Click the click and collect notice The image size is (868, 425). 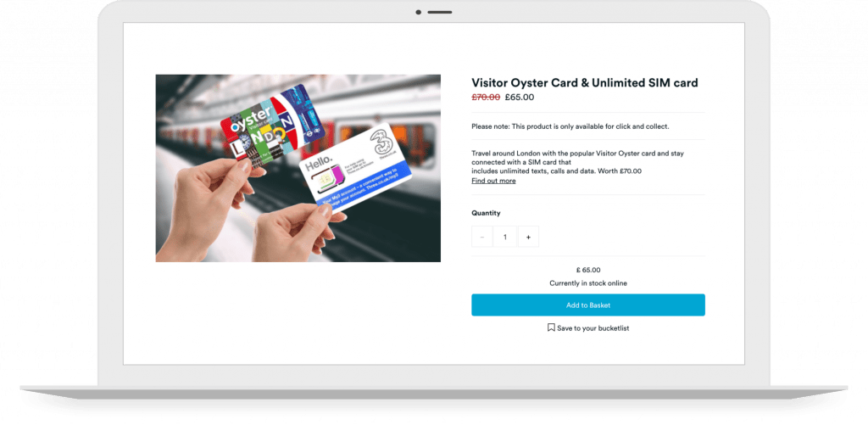570,126
